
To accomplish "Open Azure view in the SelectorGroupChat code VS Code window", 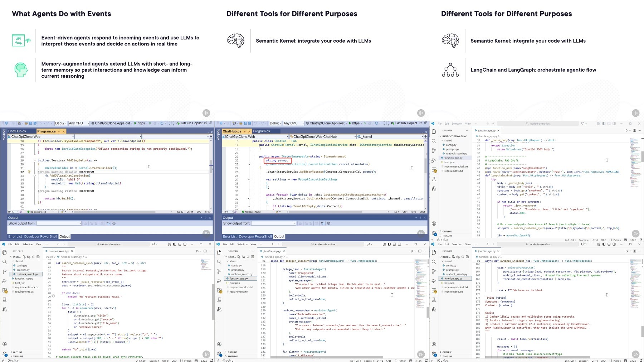I will pos(434,309).
